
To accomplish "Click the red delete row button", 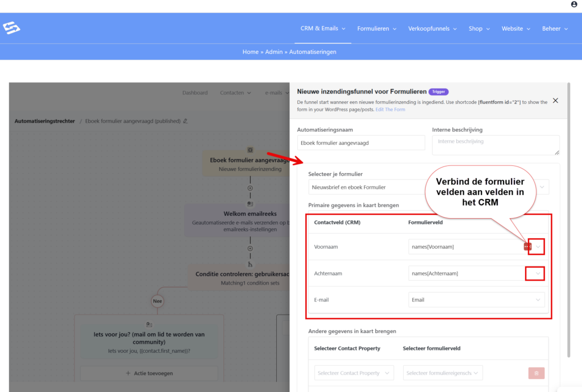I will point(536,373).
